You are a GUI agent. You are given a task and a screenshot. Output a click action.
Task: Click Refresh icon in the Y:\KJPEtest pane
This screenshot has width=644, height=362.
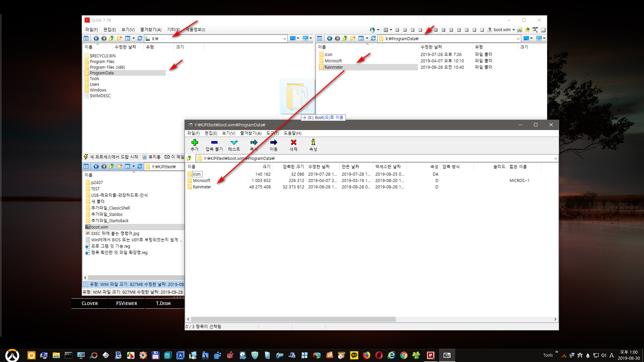pyautogui.click(x=140, y=167)
